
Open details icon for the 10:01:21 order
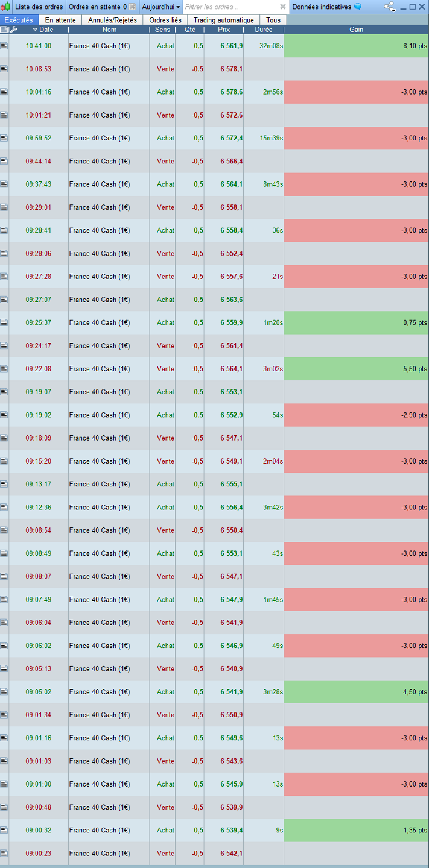(4, 115)
